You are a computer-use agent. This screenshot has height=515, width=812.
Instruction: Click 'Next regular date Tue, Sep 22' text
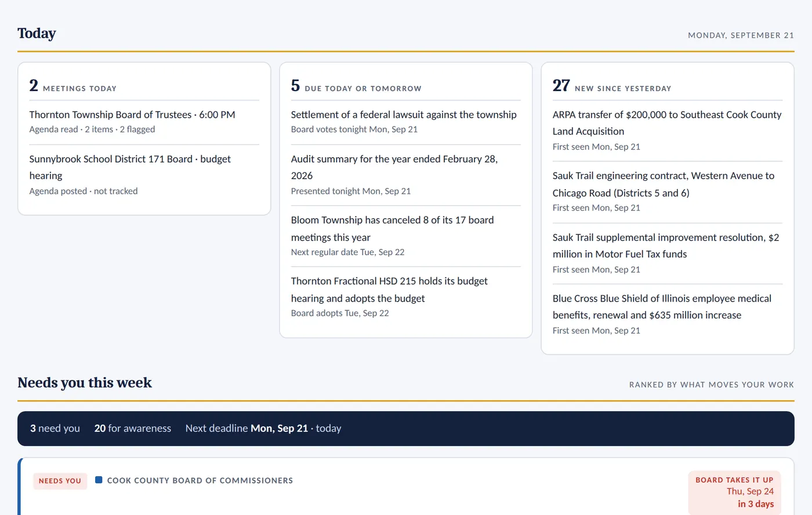[348, 252]
